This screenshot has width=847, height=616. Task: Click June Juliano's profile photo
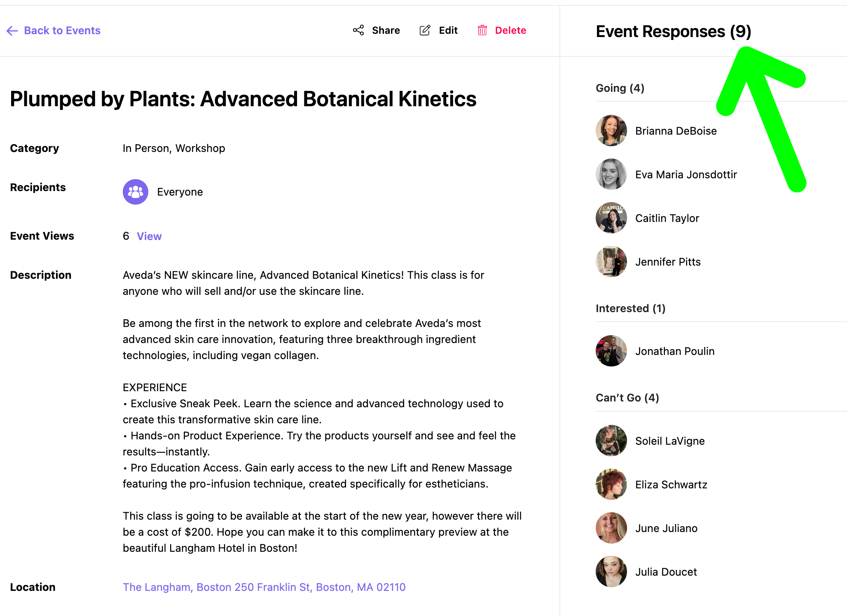click(x=611, y=528)
